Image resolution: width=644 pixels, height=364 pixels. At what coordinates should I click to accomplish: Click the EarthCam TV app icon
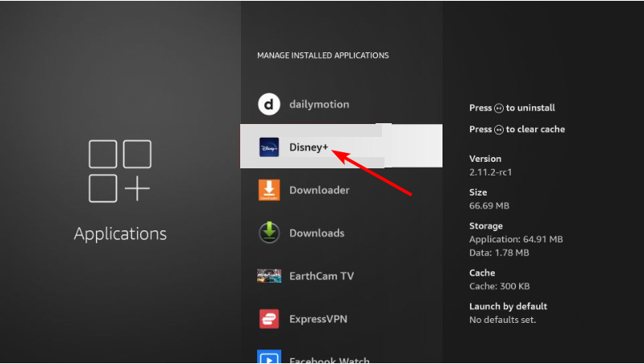[269, 276]
